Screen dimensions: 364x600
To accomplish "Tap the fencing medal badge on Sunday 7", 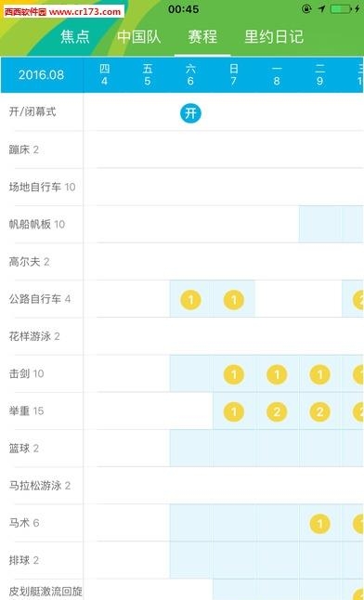I will [233, 374].
